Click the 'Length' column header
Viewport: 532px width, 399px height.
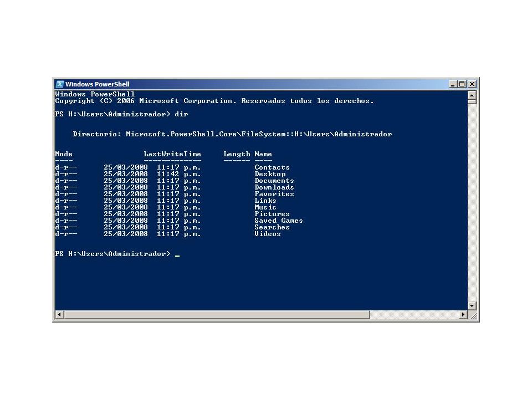237,154
